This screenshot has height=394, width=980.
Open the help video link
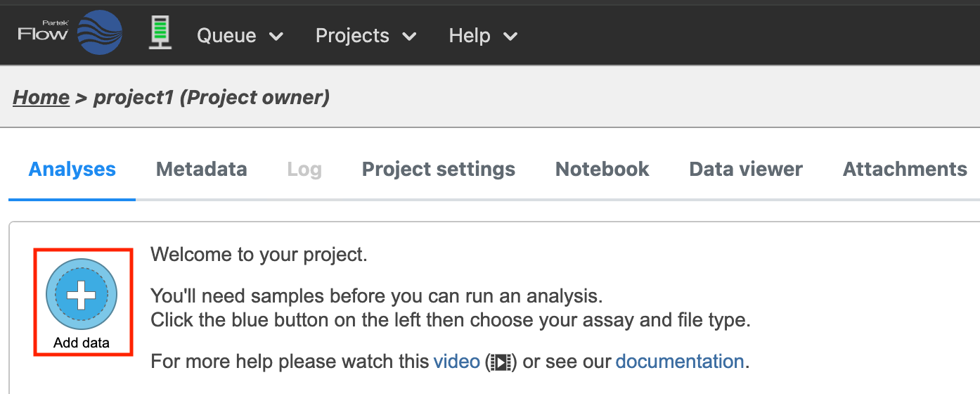pyautogui.click(x=456, y=362)
